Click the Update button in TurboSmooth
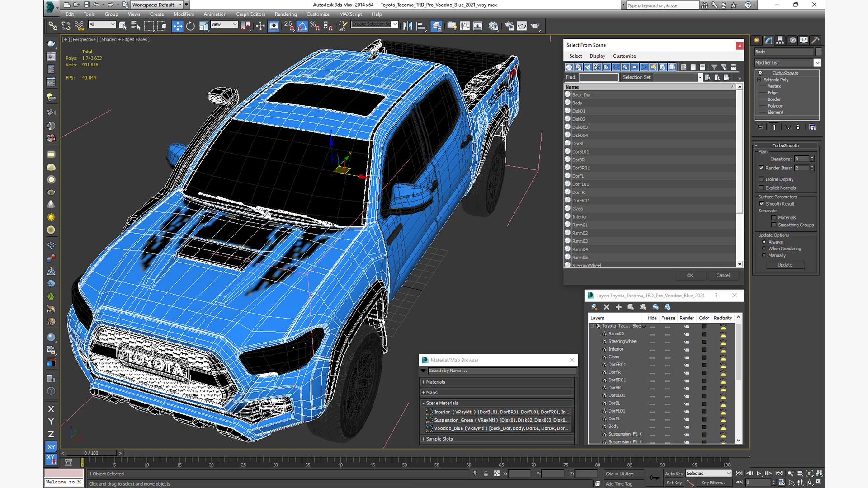The image size is (868, 488). click(x=785, y=265)
